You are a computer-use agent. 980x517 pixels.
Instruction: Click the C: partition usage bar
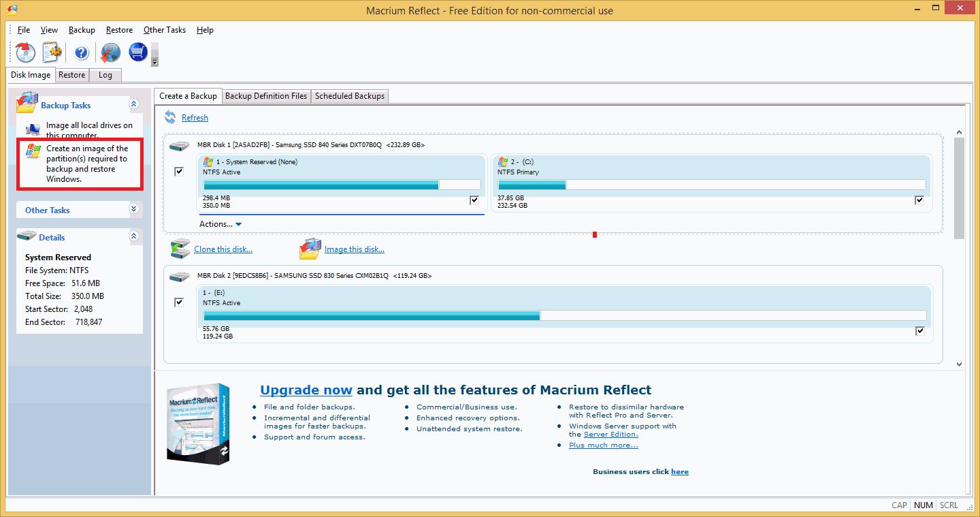pyautogui.click(x=712, y=185)
